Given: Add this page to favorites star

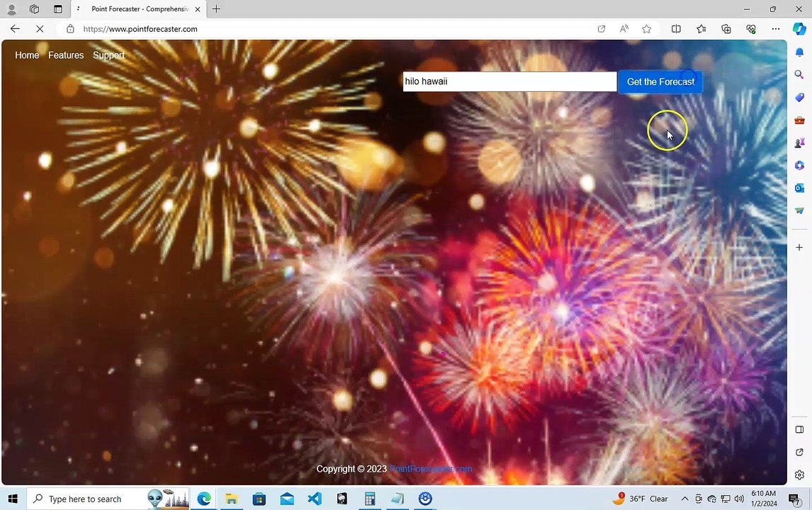Looking at the screenshot, I should (x=647, y=29).
